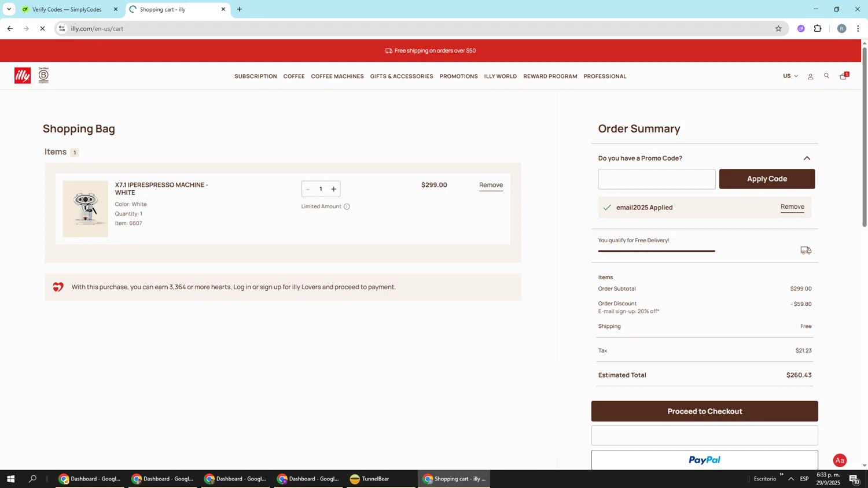The width and height of the screenshot is (868, 488).
Task: Increase quantity with the plus button
Action: click(x=333, y=189)
